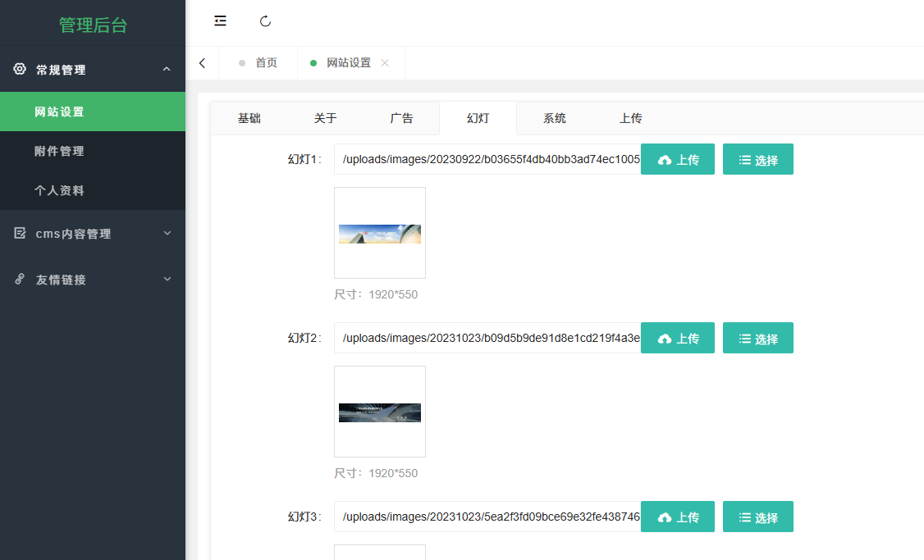Image resolution: width=924 pixels, height=560 pixels.
Task: Click the edit icon beside cms内容管理
Action: 20,233
